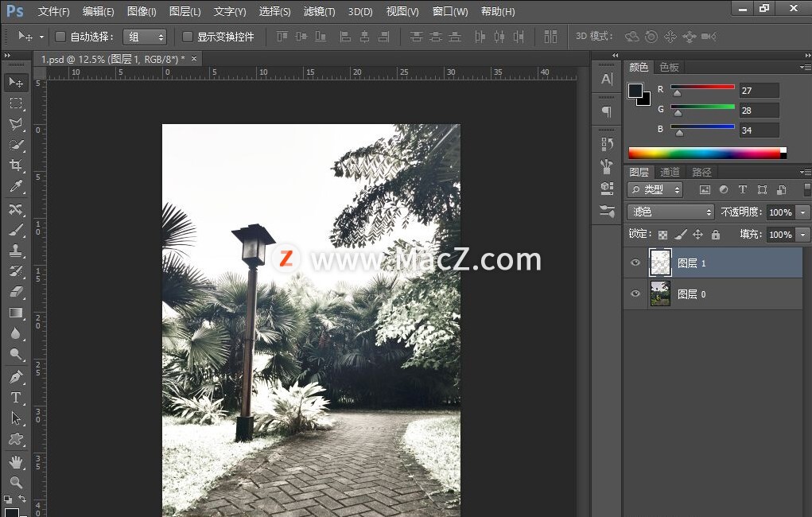Click the Auto-Align Layers icon
Screen dimensions: 812x517
[x=550, y=37]
